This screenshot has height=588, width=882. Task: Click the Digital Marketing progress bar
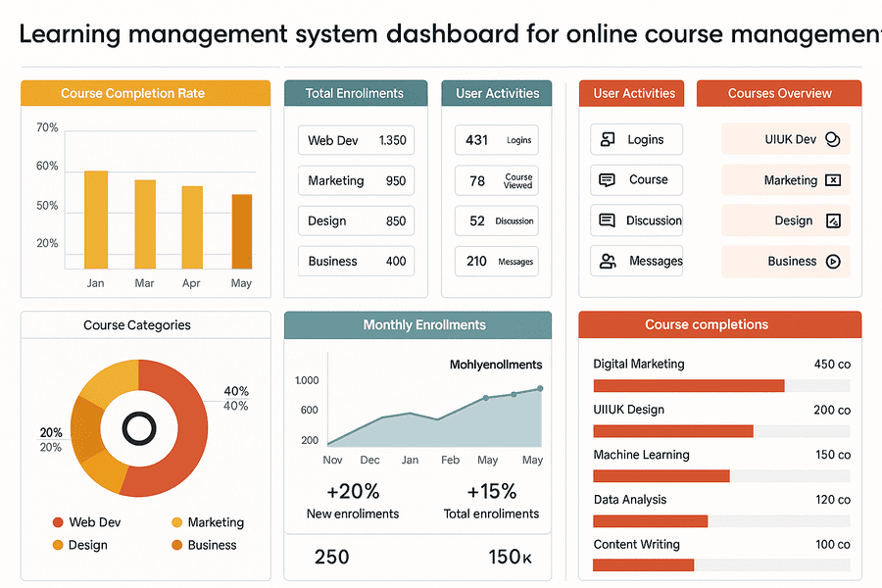tap(688, 385)
